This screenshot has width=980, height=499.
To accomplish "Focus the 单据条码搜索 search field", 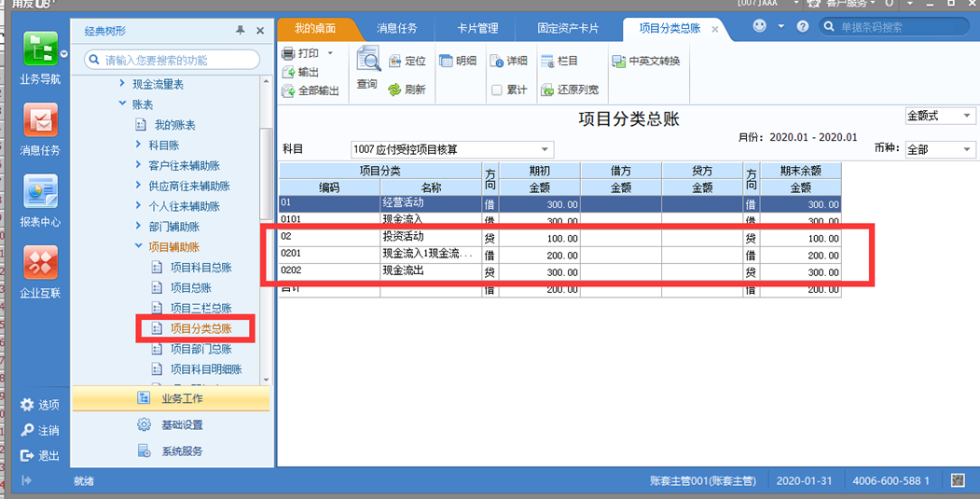I will 894,27.
